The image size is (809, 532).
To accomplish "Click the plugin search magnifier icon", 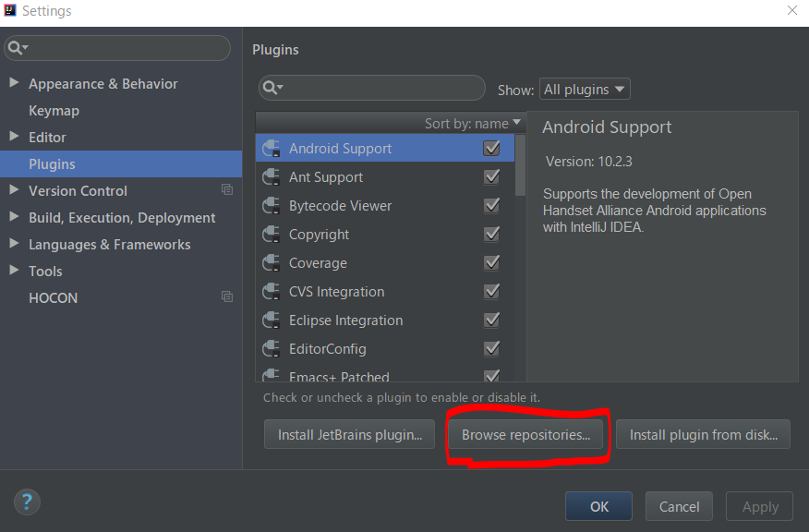I will 273,88.
